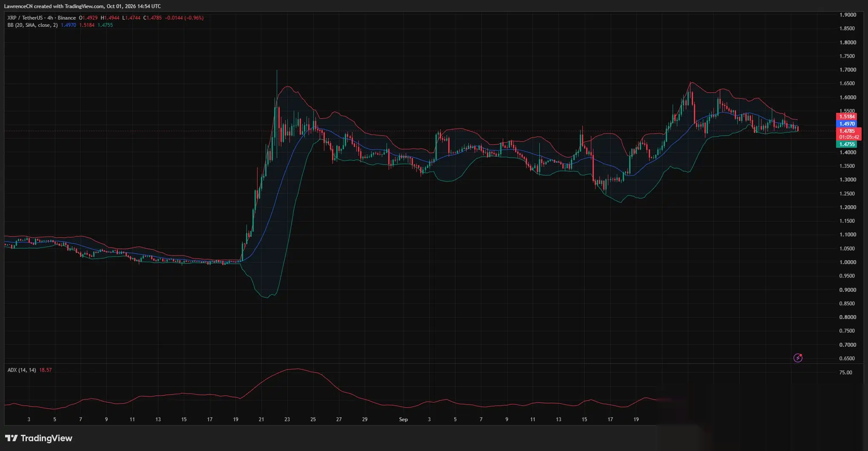Viewport: 868px width, 451px height.
Task: Click the close value C1.4785 in the legend
Action: pyautogui.click(x=152, y=18)
